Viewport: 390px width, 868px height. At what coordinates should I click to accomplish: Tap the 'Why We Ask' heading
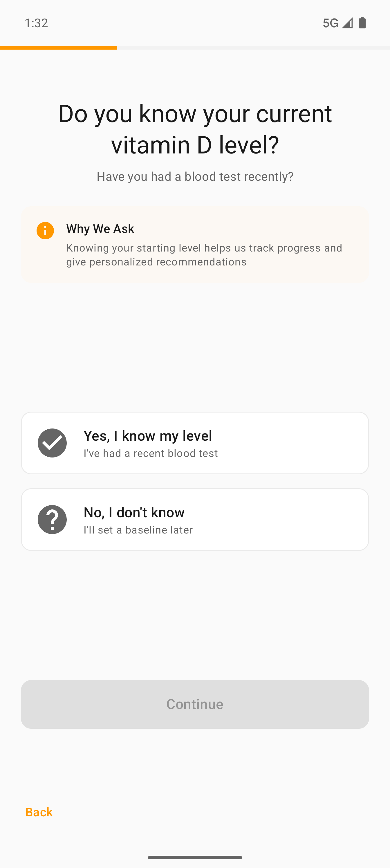point(100,229)
